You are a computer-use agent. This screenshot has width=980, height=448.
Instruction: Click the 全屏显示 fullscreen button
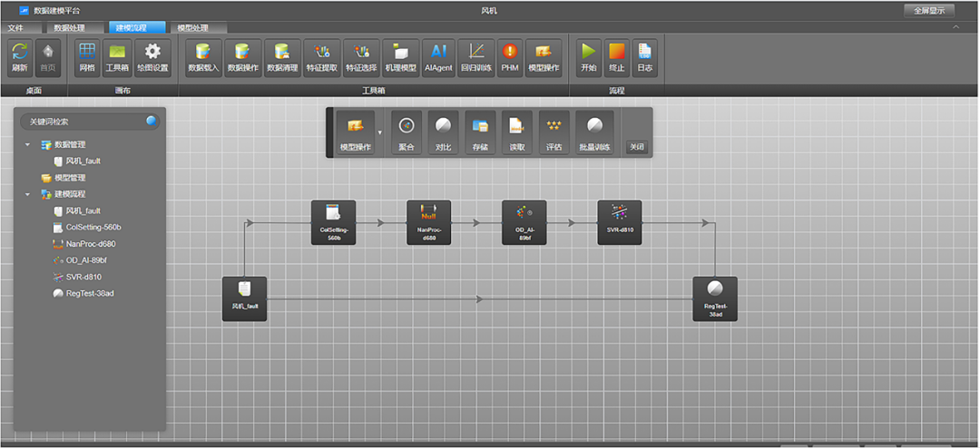[x=929, y=11]
